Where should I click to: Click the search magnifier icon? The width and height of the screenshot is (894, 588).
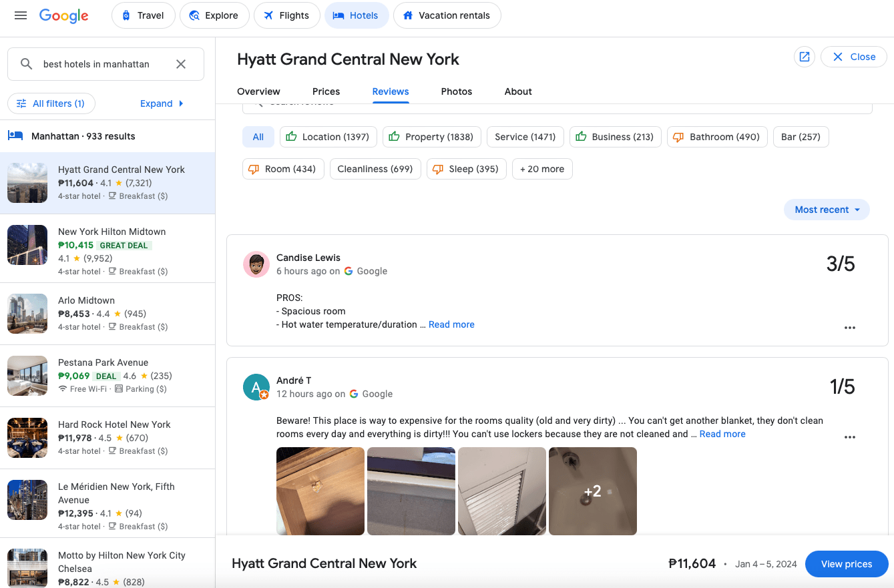tap(26, 64)
